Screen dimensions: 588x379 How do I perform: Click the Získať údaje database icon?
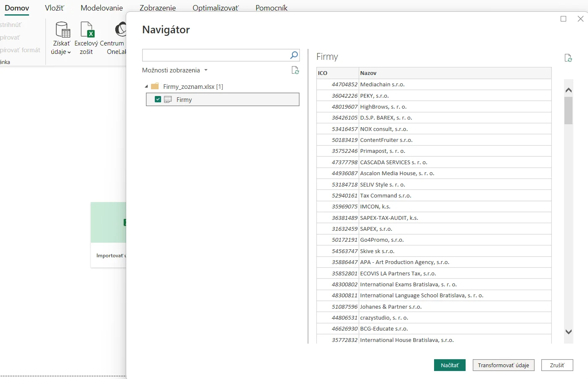pos(63,29)
